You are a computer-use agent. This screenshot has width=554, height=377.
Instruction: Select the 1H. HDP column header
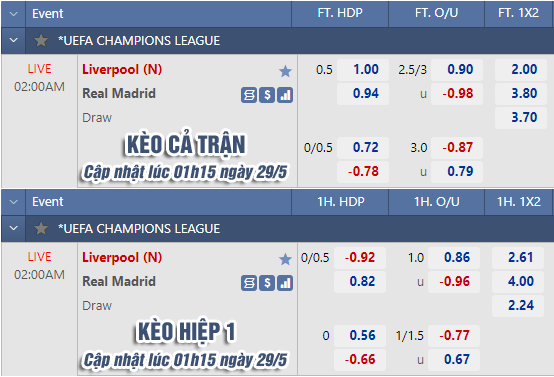coord(340,202)
